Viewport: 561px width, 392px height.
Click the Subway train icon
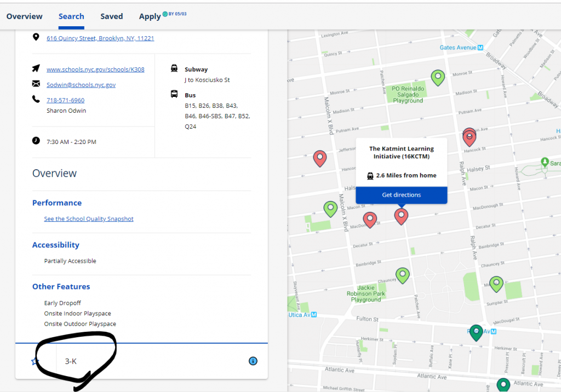(x=174, y=68)
